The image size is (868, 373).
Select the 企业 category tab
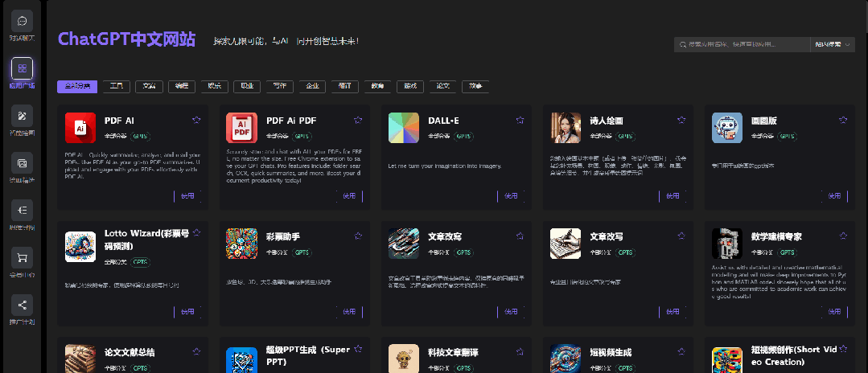pyautogui.click(x=312, y=86)
